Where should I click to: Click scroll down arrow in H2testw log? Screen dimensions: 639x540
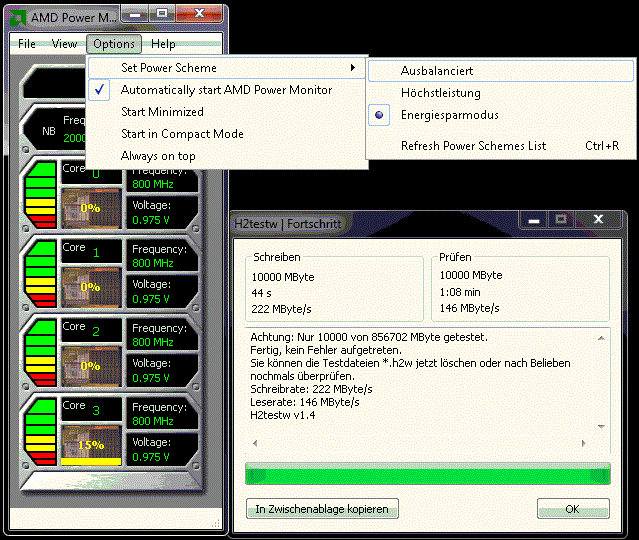pyautogui.click(x=601, y=426)
